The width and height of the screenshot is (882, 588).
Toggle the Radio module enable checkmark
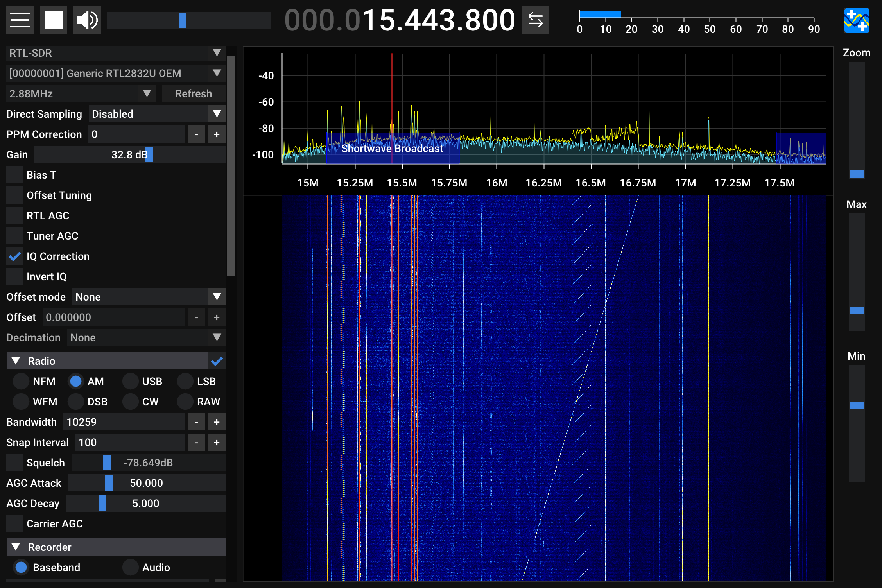coord(217,361)
